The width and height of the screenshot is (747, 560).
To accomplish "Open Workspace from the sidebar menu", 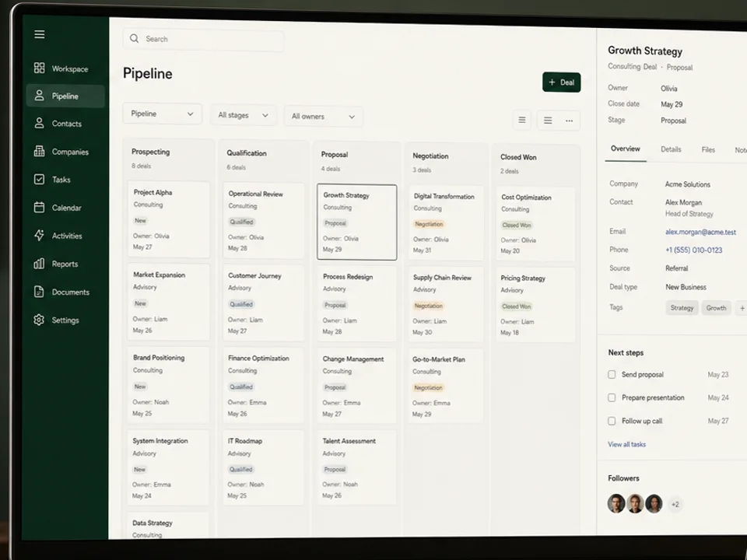I will click(65, 68).
